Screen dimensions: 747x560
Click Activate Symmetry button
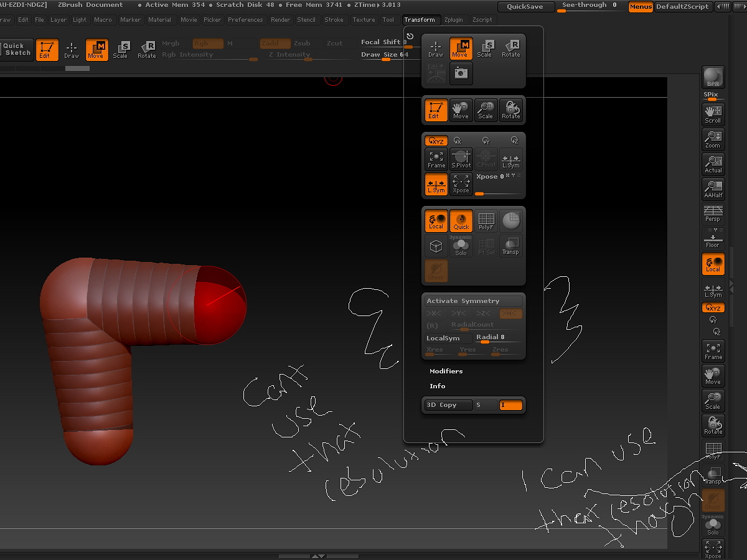473,301
